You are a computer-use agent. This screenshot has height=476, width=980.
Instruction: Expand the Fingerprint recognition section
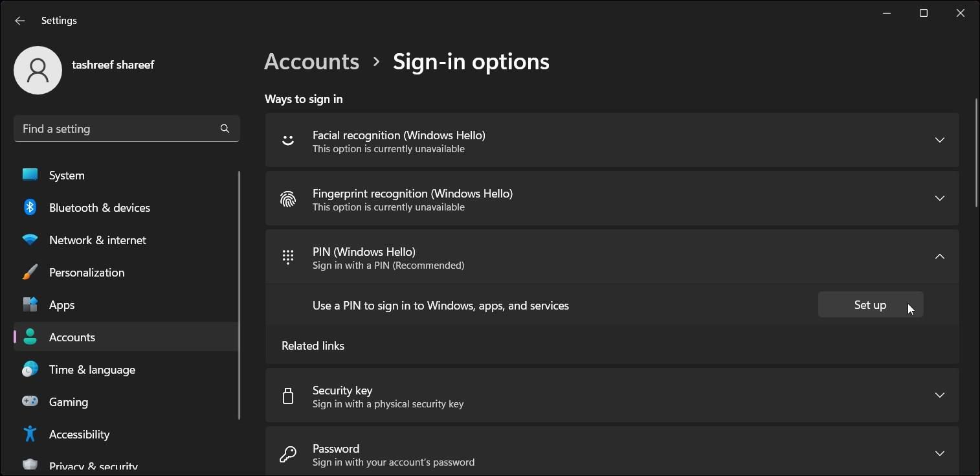coord(939,199)
